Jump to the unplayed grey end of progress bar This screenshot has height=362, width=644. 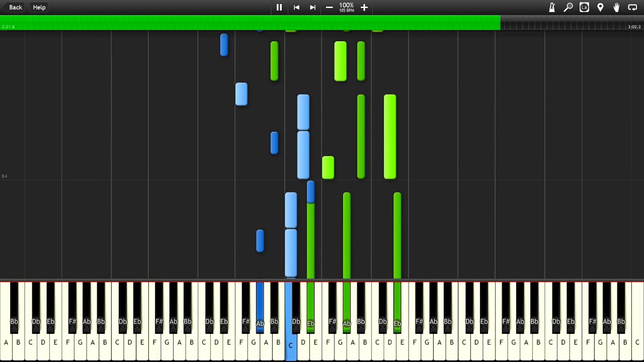coord(572,22)
